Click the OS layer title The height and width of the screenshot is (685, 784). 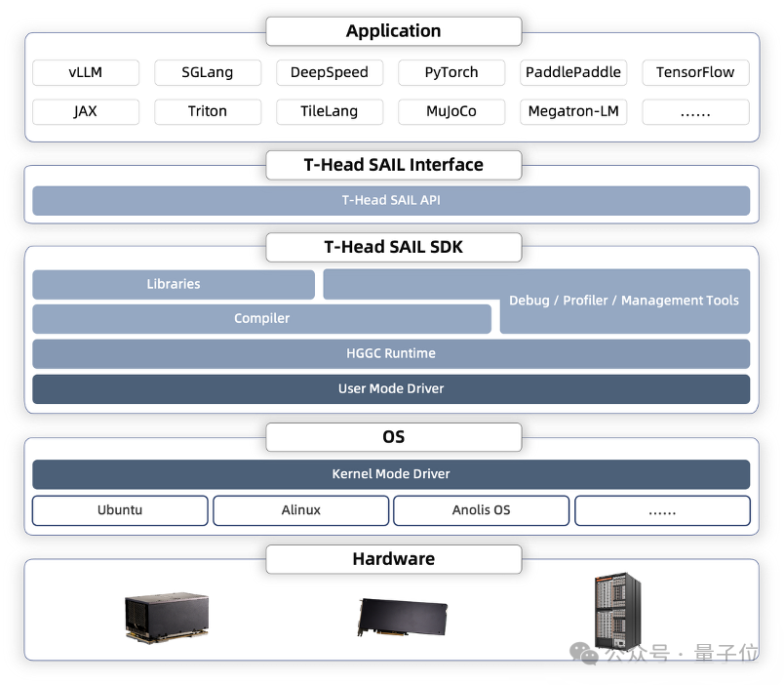point(394,437)
